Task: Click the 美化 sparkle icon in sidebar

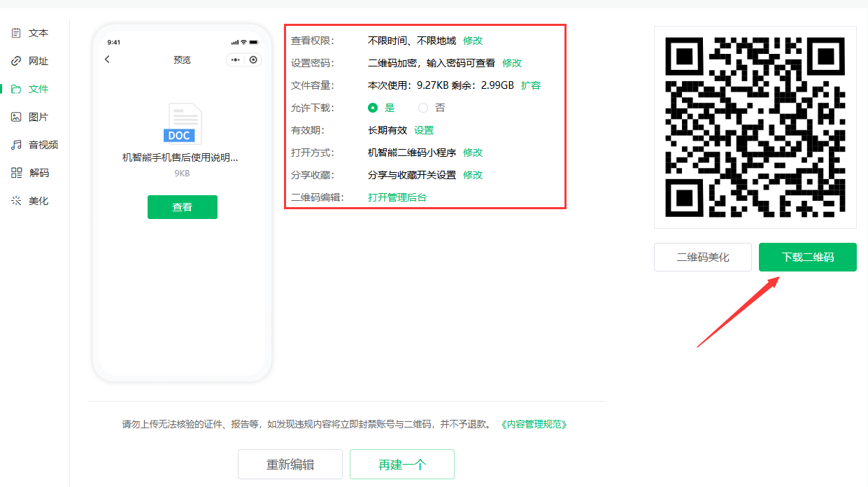Action: 16,201
